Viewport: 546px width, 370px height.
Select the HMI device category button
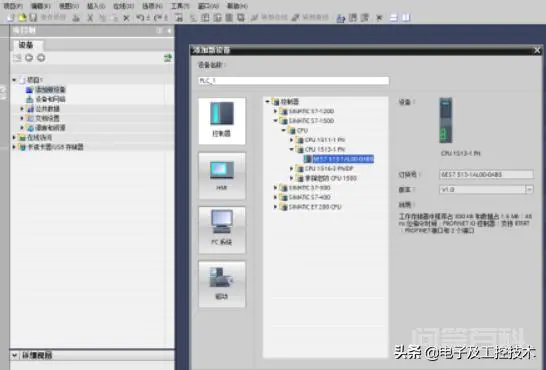pyautogui.click(x=222, y=176)
